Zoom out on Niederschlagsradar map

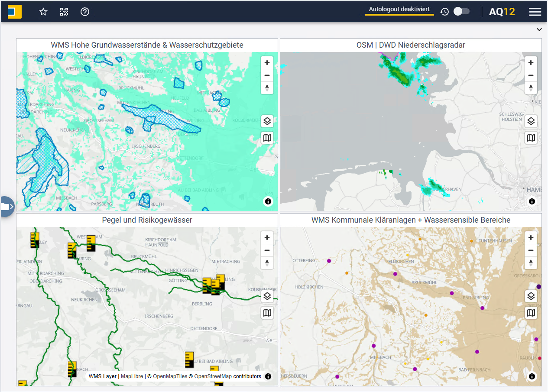click(531, 75)
